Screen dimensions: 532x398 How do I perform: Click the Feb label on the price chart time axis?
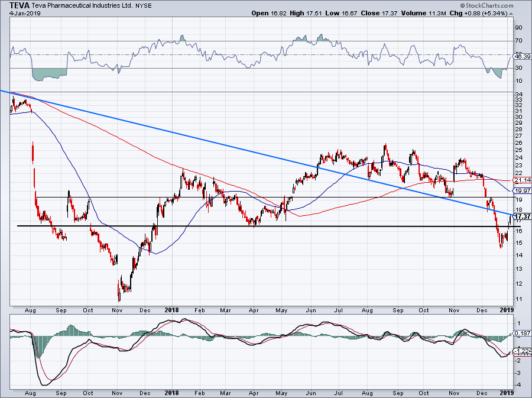pos(200,310)
